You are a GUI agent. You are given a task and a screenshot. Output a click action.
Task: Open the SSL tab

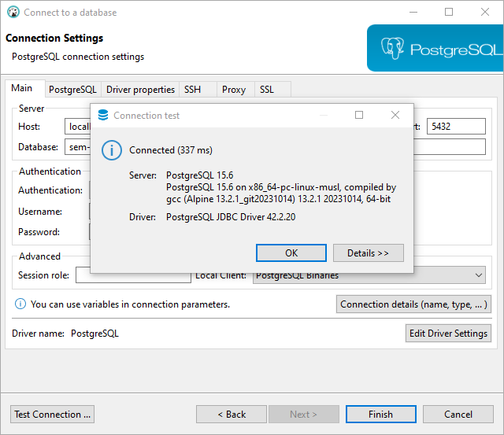267,90
